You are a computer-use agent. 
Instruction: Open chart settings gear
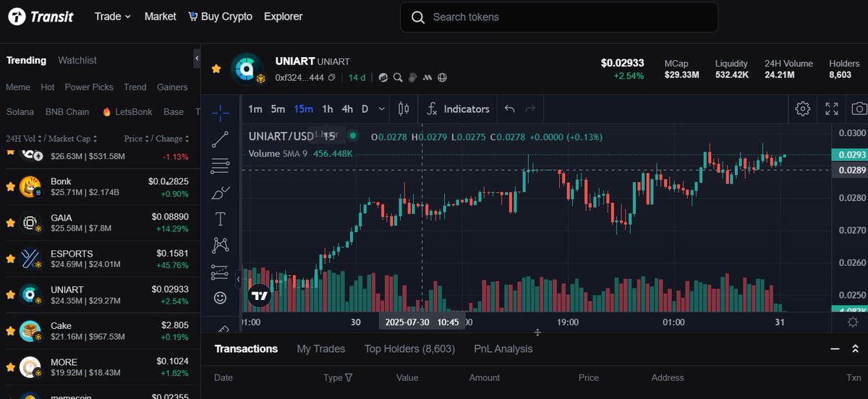(x=802, y=109)
